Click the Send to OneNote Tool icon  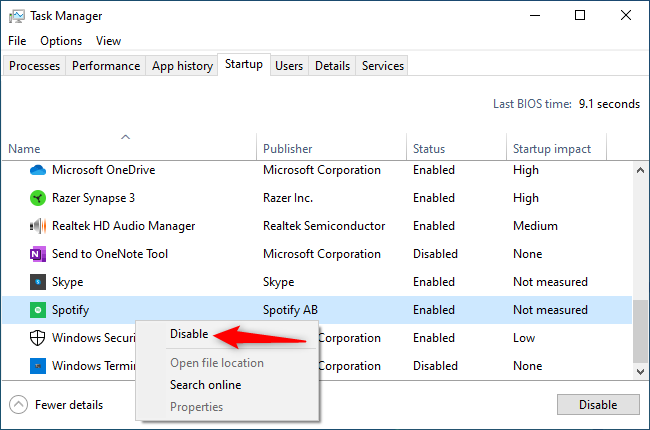[x=38, y=254]
